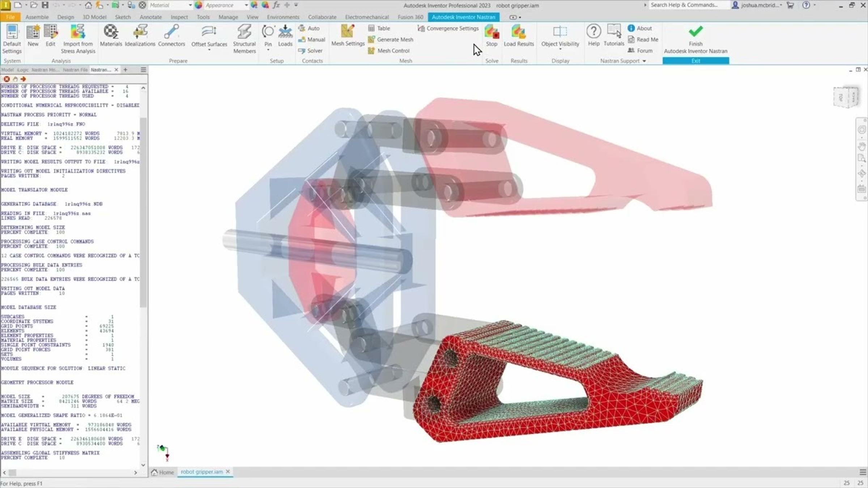Open the shopping cart icon
Image resolution: width=868 pixels, height=488 pixels.
pos(790,5)
